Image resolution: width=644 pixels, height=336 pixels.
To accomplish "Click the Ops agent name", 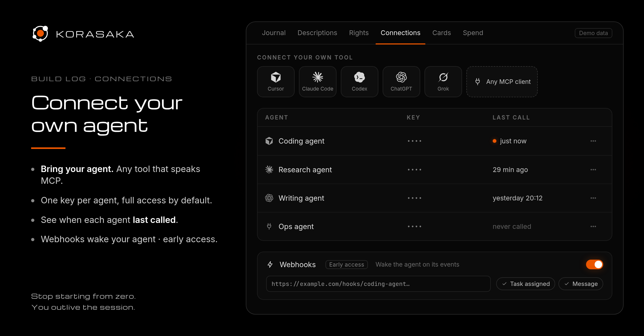I will (x=296, y=226).
